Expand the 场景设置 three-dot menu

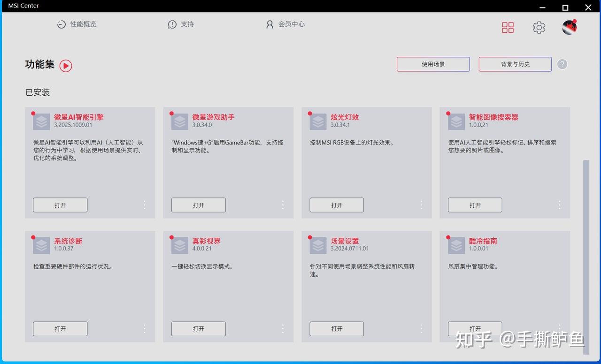pos(421,329)
